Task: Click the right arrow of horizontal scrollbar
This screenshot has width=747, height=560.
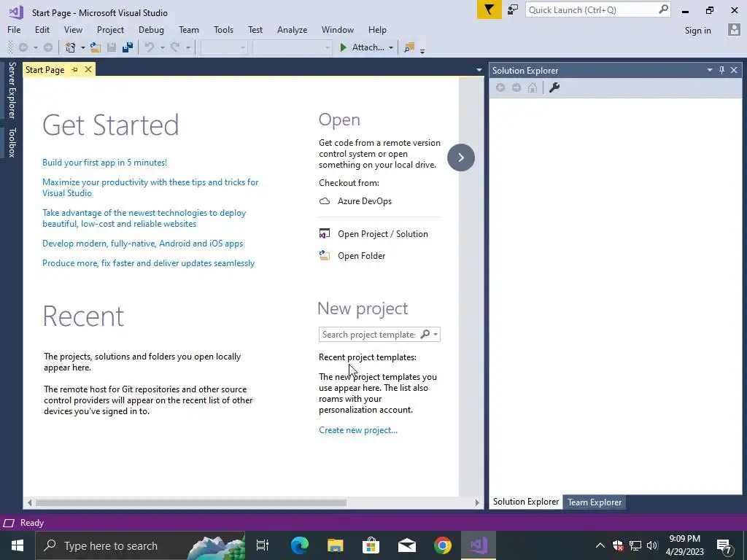Action: pos(477,502)
